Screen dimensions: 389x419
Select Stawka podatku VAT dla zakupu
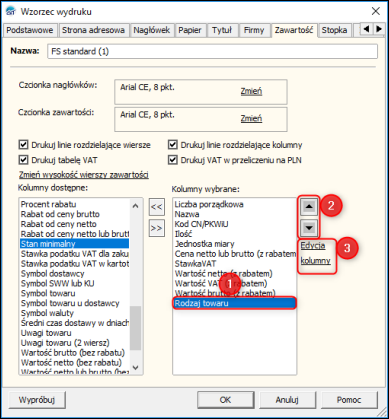click(74, 254)
